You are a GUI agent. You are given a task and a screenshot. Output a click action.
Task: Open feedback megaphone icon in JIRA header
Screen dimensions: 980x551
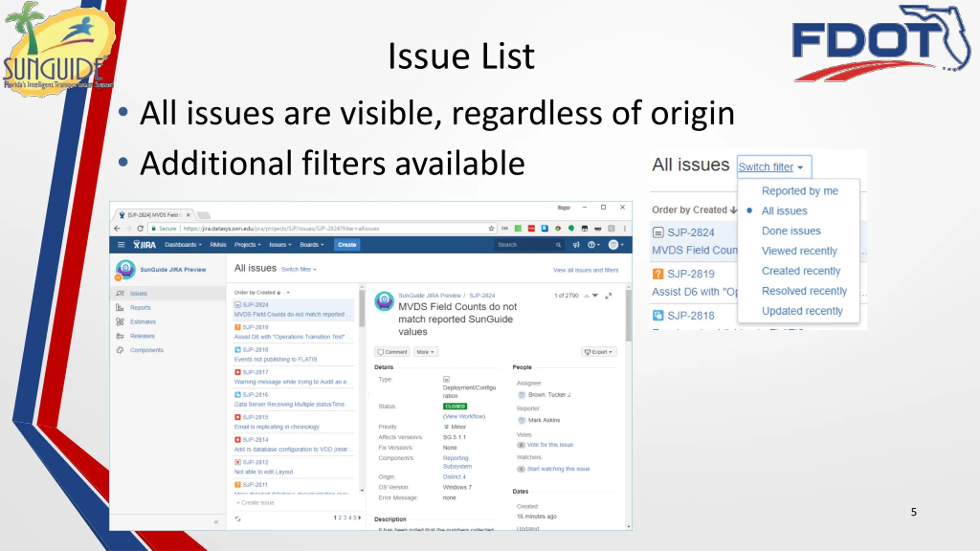pos(576,245)
